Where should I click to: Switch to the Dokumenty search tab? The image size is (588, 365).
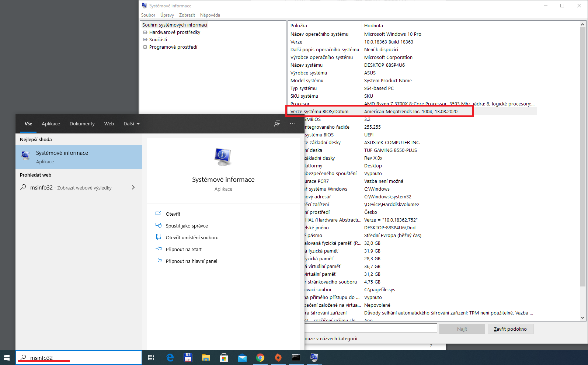pyautogui.click(x=82, y=124)
